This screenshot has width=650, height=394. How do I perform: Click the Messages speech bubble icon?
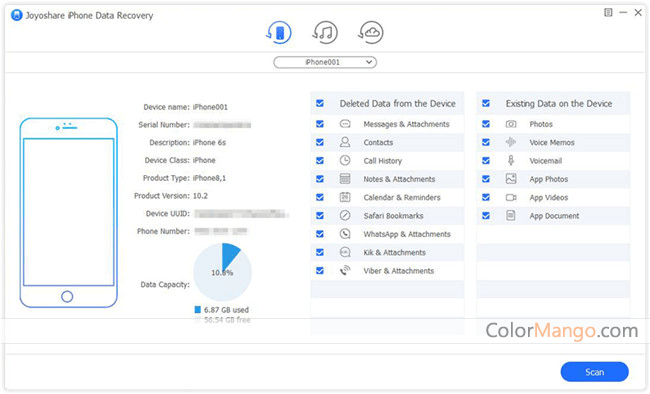click(x=345, y=124)
